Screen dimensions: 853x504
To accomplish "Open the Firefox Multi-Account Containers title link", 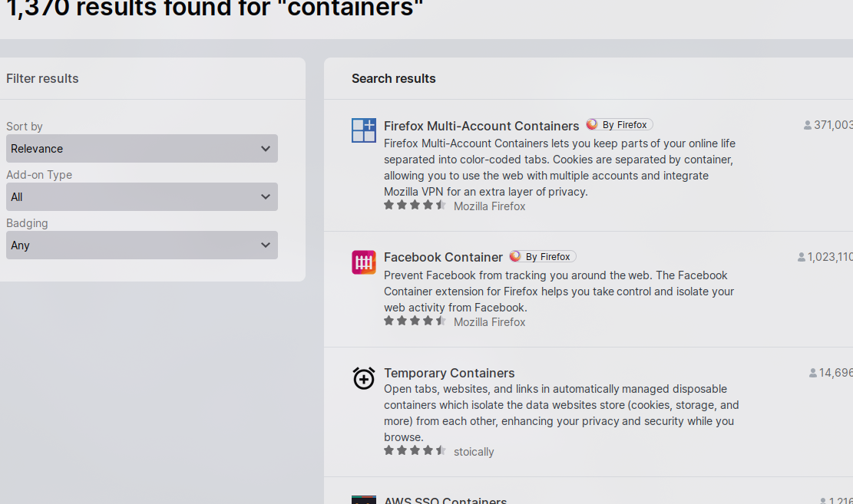I will 481,126.
